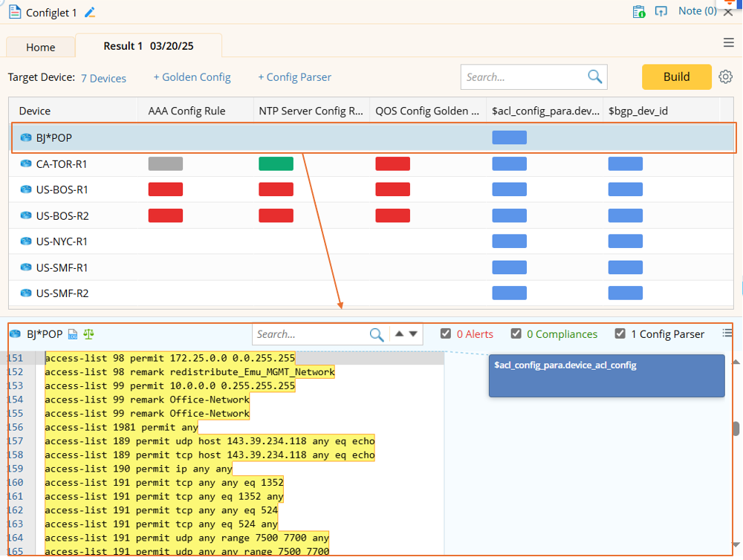Click the magnifier in the config search box

coord(377,334)
